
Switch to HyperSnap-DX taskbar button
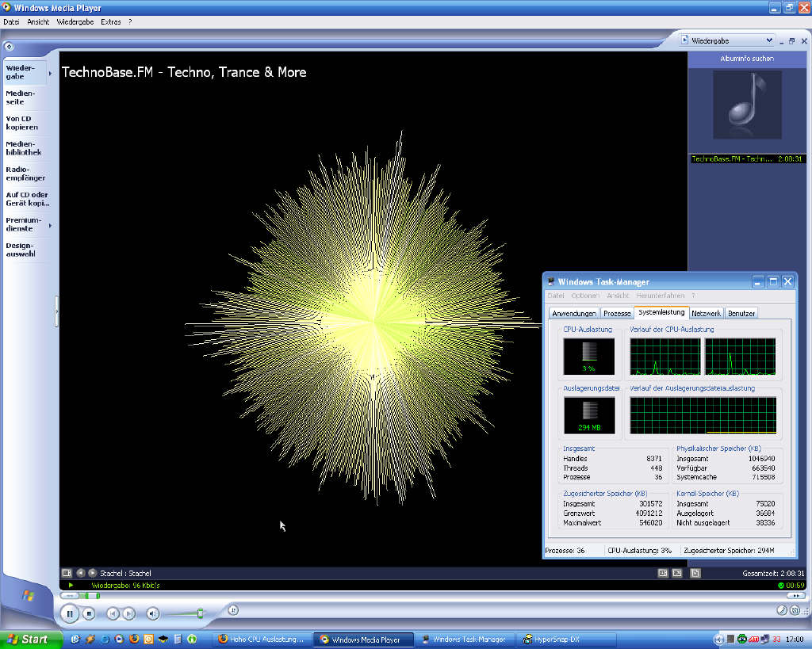568,639
